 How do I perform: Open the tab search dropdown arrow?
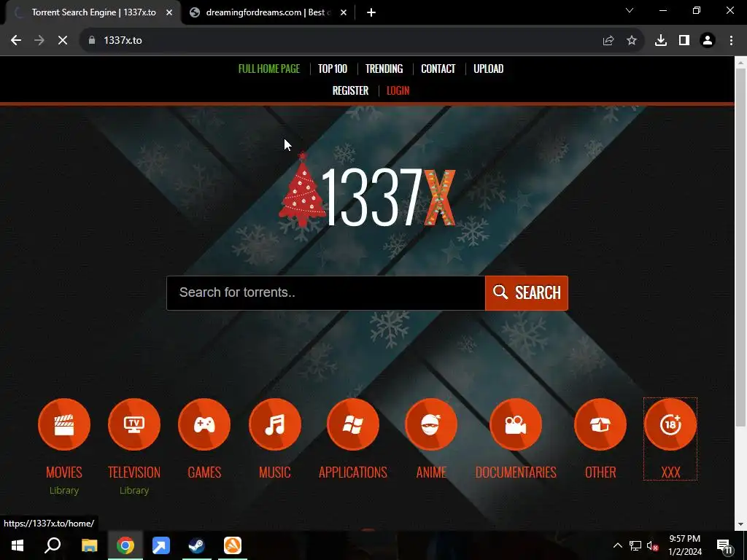(x=630, y=10)
